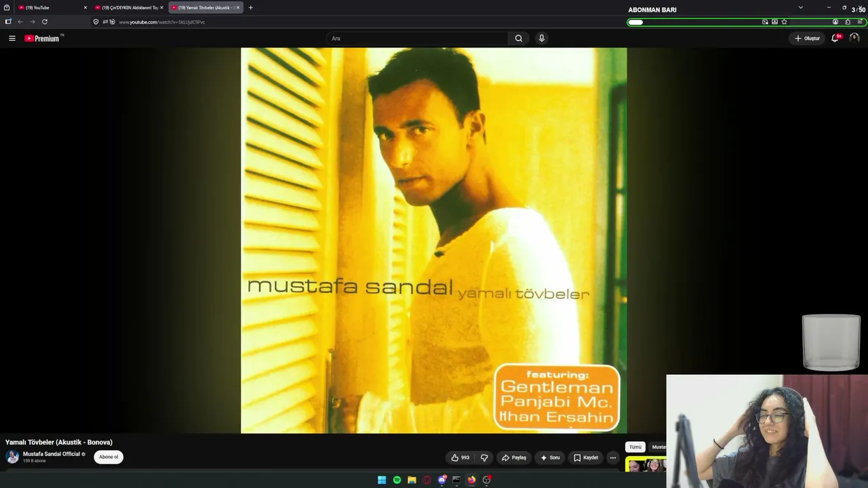
Task: Click the Mustafa Sandal Official channel name
Action: [x=52, y=454]
